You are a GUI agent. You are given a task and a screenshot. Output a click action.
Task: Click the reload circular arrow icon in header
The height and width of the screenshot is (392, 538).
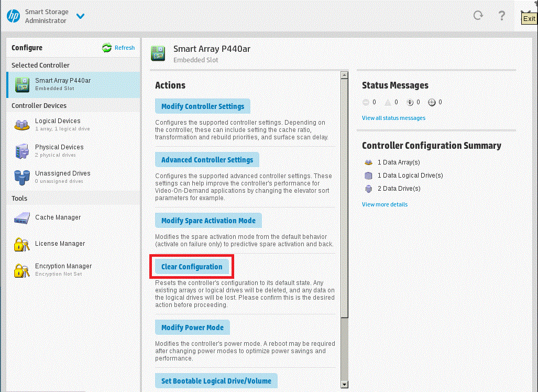[x=478, y=15]
